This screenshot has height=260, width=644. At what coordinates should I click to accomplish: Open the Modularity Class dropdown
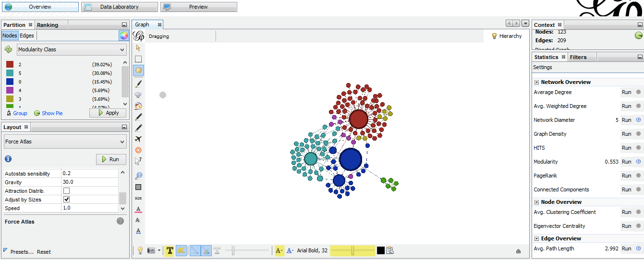72,49
